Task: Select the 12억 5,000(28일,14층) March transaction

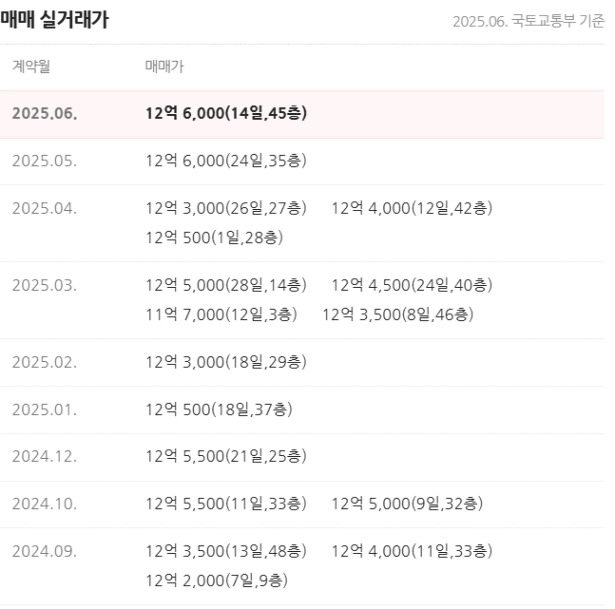Action: (226, 285)
